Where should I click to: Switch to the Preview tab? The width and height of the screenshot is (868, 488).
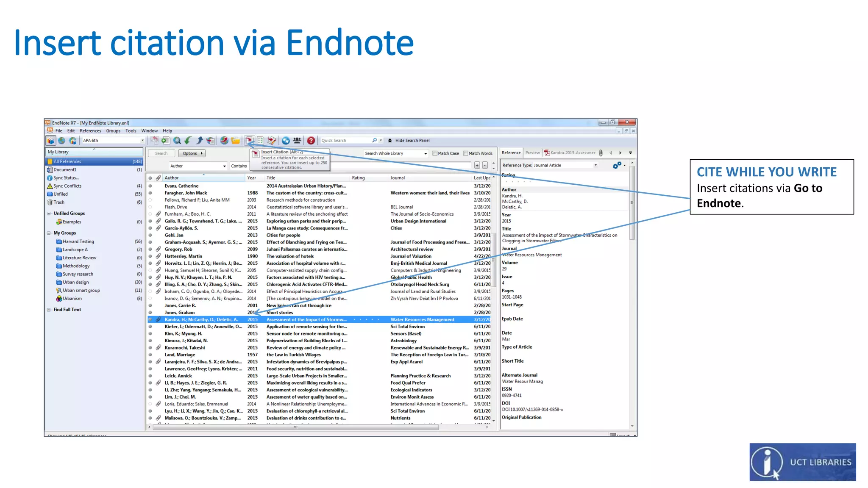click(x=532, y=153)
